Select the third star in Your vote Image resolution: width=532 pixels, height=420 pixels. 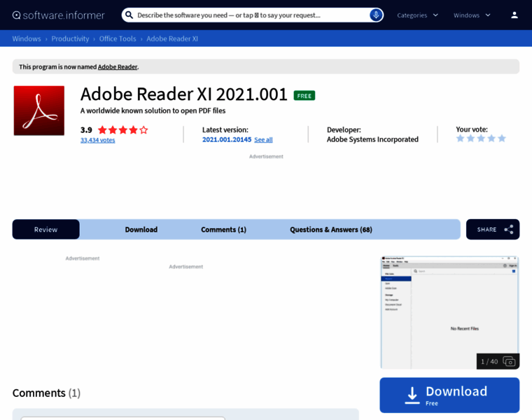click(481, 139)
